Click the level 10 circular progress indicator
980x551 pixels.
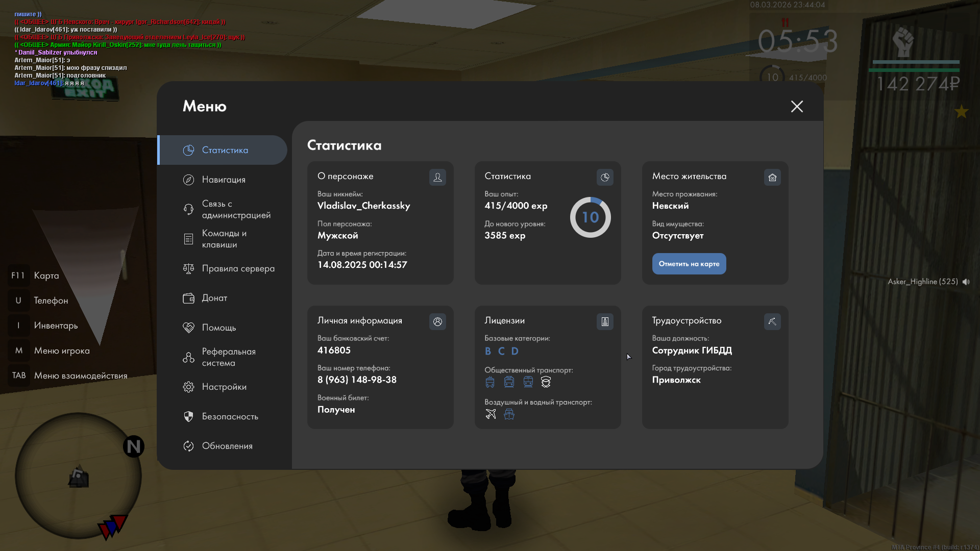tap(590, 217)
